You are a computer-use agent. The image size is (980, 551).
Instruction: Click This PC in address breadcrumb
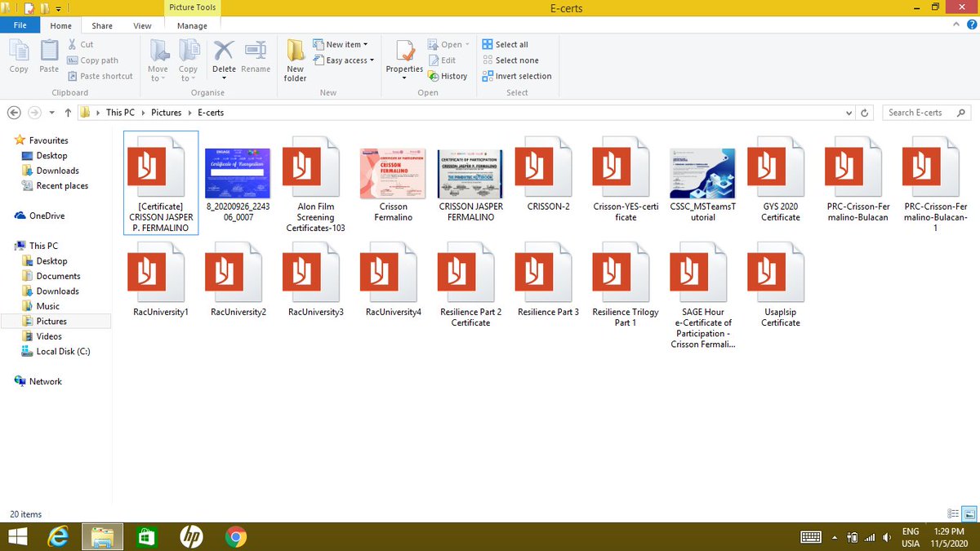click(x=120, y=113)
